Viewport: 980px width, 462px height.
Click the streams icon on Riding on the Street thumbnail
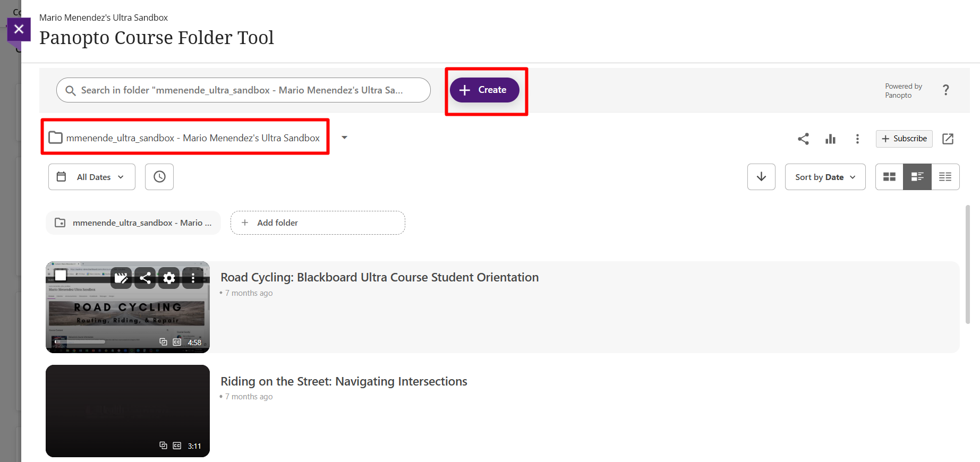(x=164, y=446)
